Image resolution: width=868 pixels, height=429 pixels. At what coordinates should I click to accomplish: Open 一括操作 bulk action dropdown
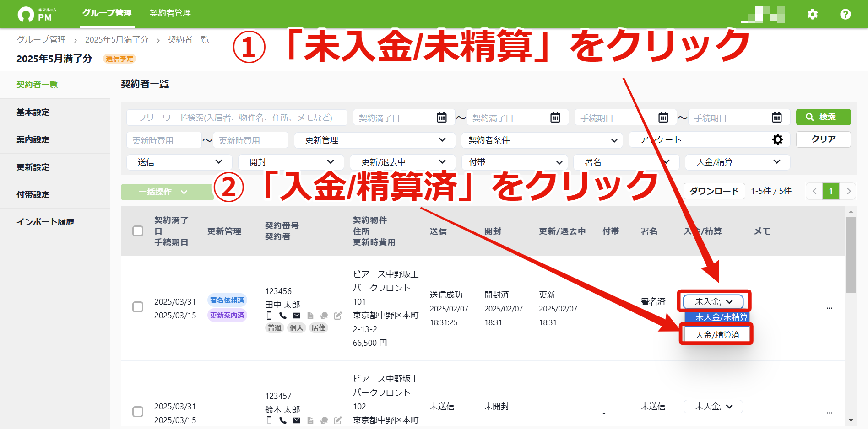coord(167,192)
